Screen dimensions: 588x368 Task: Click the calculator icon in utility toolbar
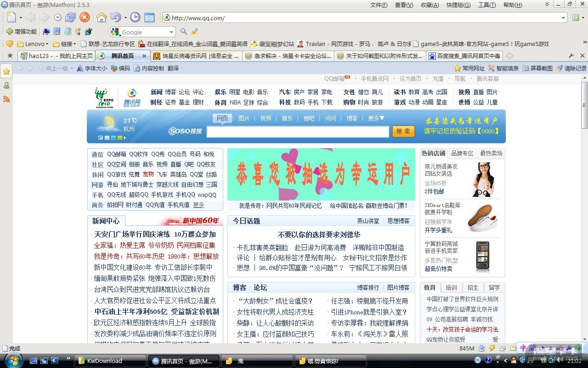pos(57,32)
